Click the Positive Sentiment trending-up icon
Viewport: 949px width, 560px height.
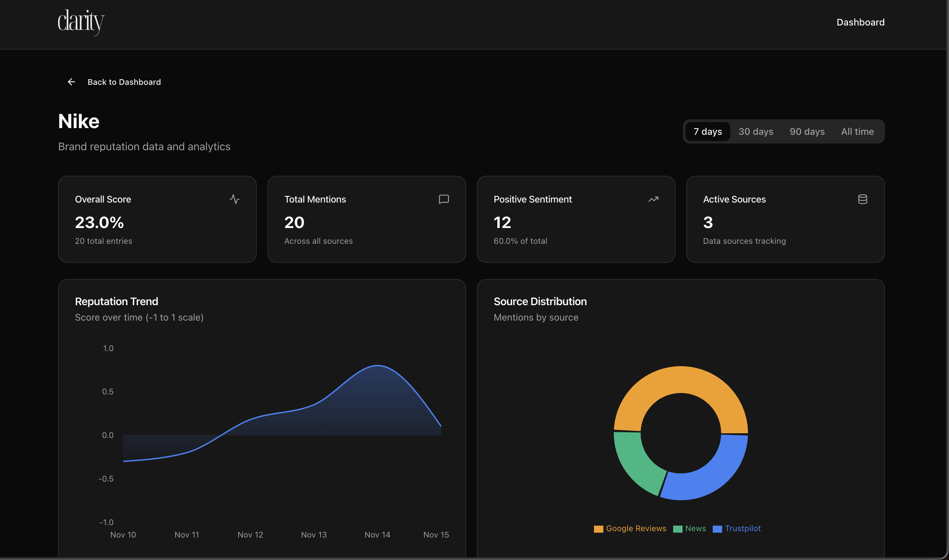tap(653, 199)
